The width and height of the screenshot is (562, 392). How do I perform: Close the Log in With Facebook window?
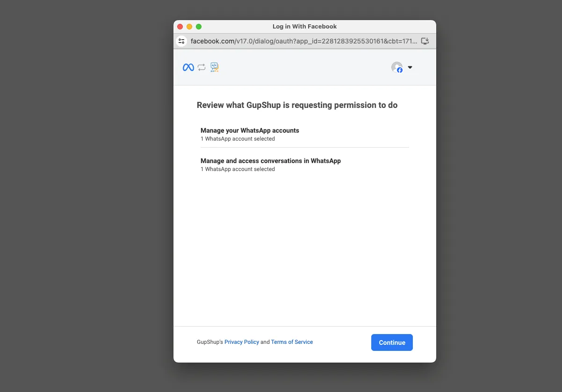(x=180, y=27)
